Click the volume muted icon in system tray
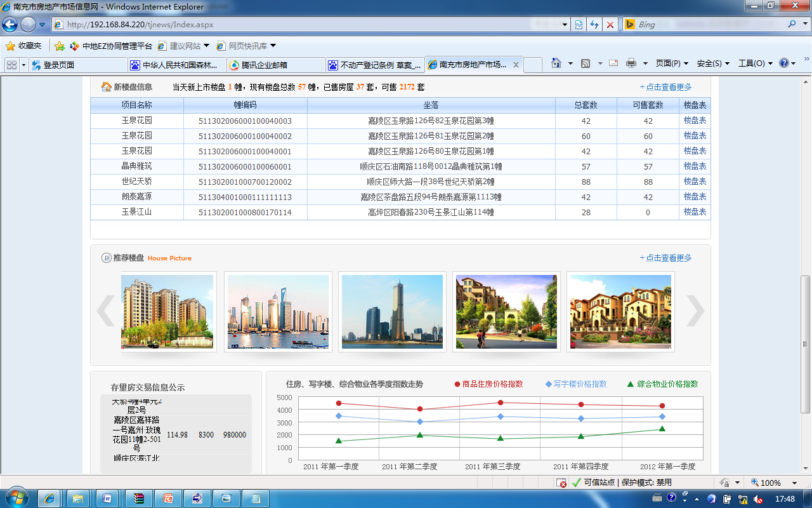Viewport: 812px width, 508px height. [x=758, y=498]
